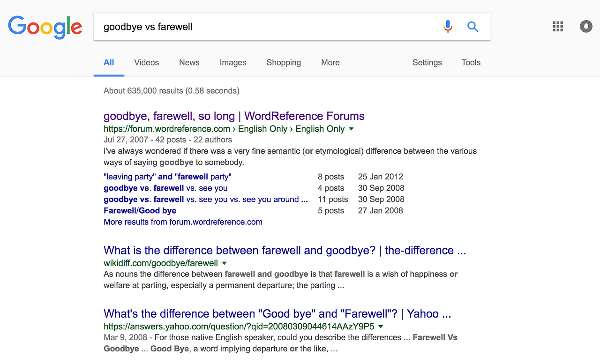The image size is (600, 364).
Task: Click the '8 posts' cell
Action: coord(331,177)
